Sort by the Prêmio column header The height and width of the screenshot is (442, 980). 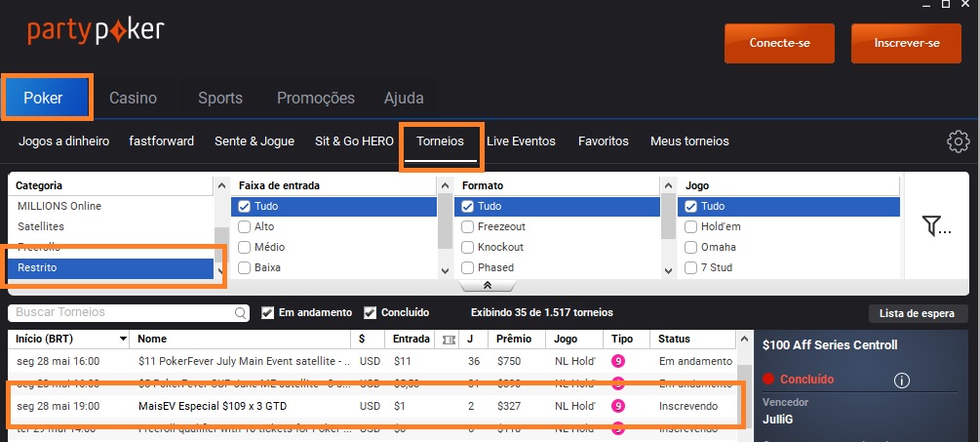click(x=517, y=339)
